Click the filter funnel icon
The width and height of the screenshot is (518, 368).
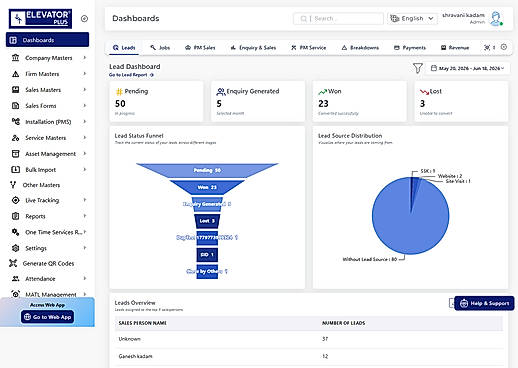click(x=417, y=68)
